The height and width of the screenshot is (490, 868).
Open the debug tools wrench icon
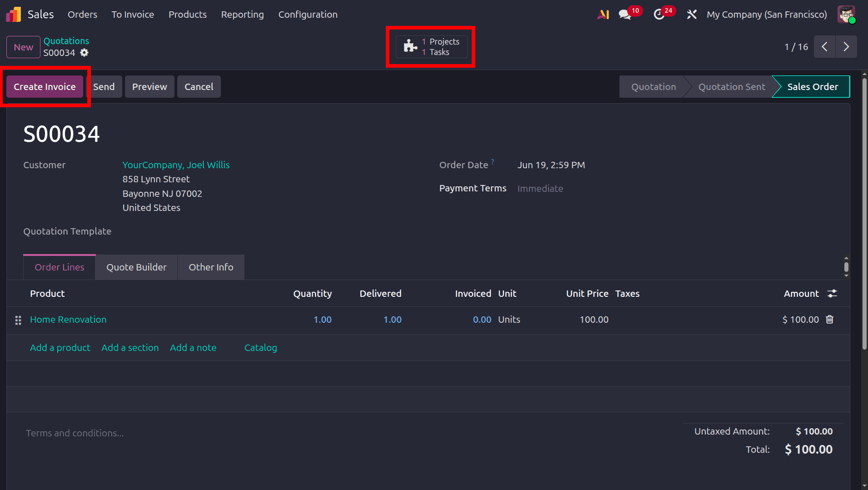[x=692, y=15]
